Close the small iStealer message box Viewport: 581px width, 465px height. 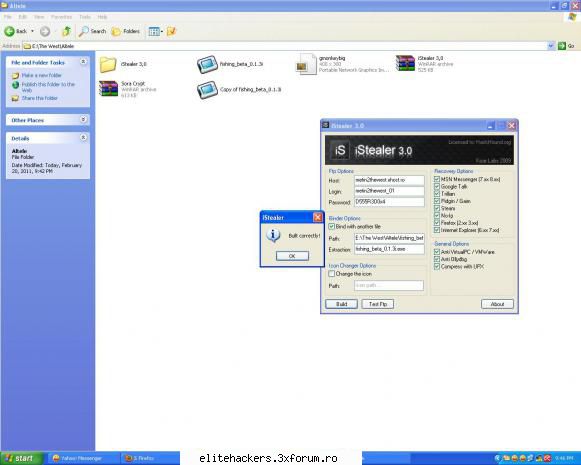318,217
